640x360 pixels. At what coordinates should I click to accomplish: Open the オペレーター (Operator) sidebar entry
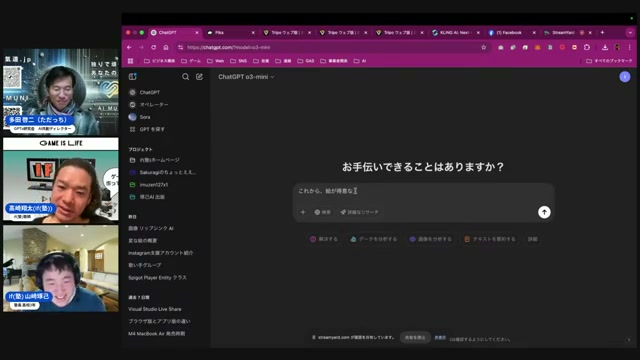(x=149, y=104)
